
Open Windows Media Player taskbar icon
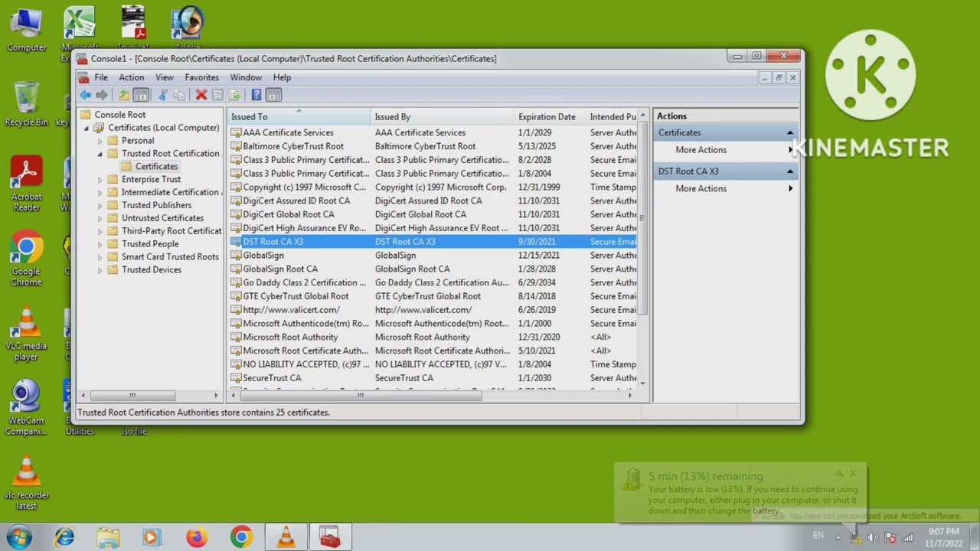coord(151,538)
